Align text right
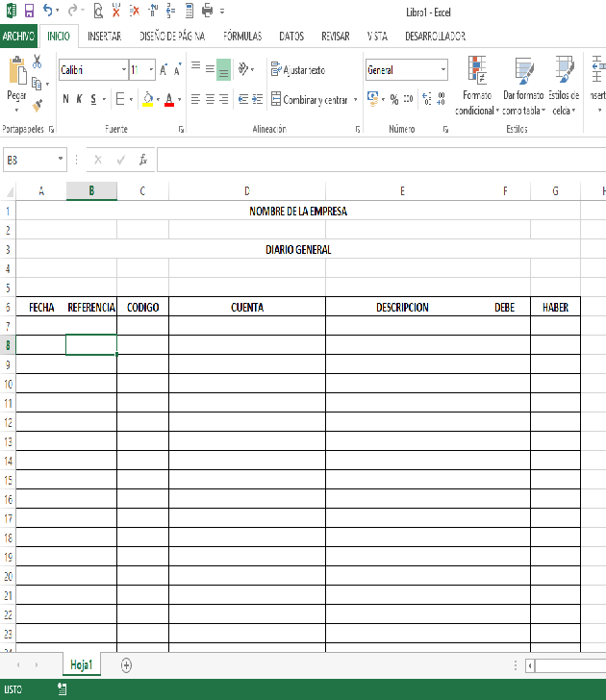The height and width of the screenshot is (700, 606). coord(224,99)
